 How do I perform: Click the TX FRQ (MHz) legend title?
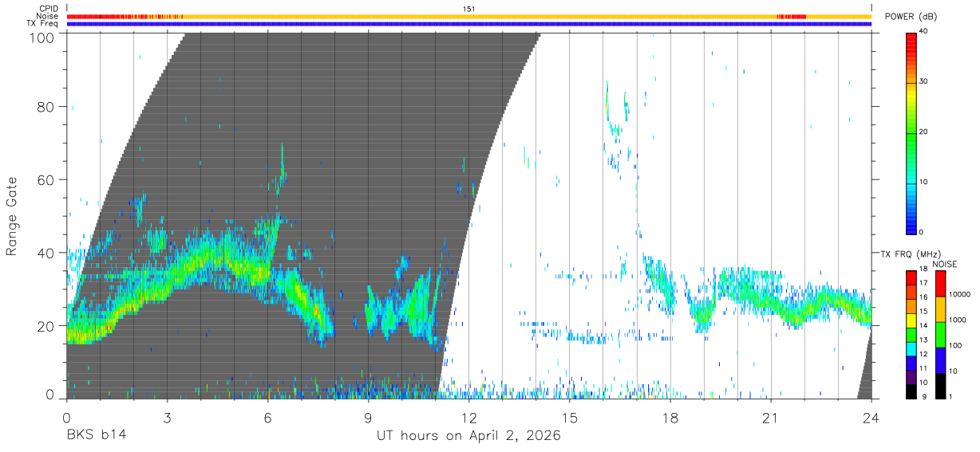coord(910,254)
